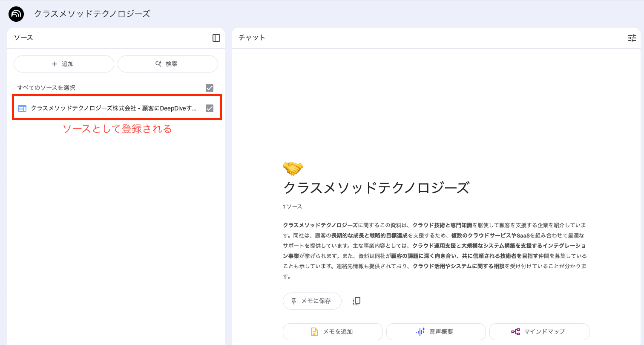Uncheck the クラスメソッドテクノロジーズ株式会社 source checkbox
This screenshot has height=345, width=644.
coord(210,108)
